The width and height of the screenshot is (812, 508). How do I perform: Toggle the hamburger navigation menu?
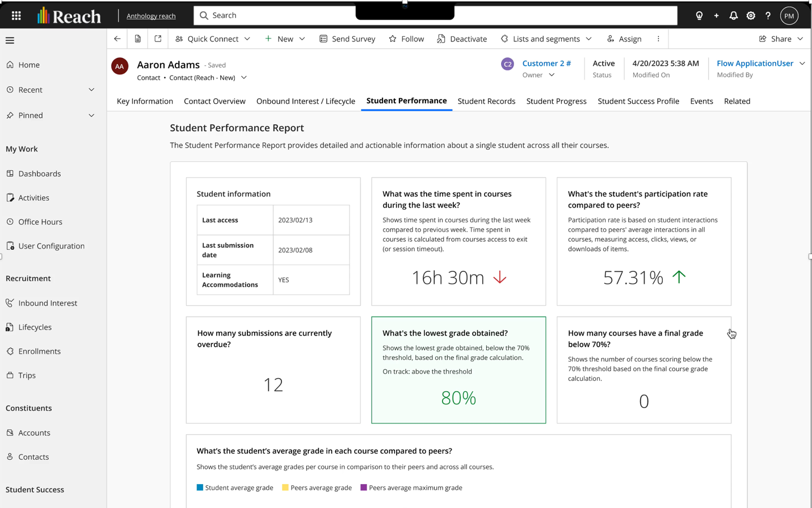coord(10,40)
